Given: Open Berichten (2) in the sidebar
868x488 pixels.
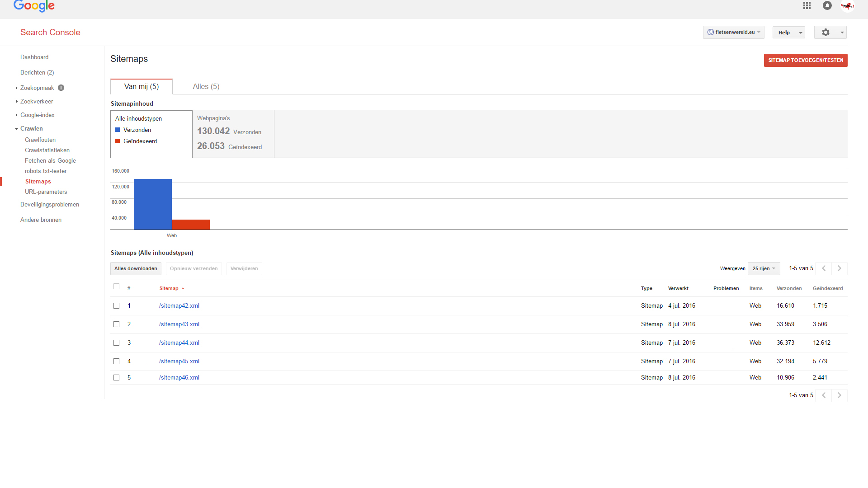Looking at the screenshot, I should tap(37, 73).
